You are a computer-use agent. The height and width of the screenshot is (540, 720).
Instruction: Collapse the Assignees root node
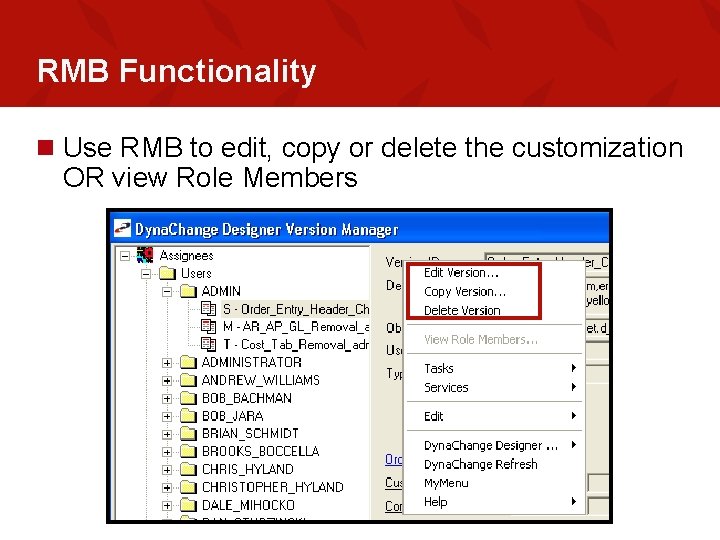(x=125, y=256)
